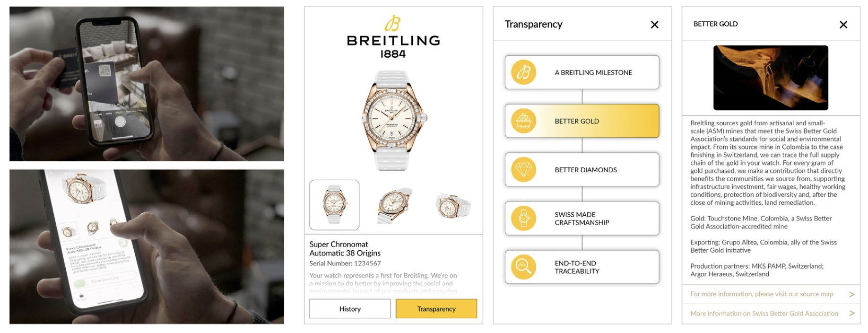The width and height of the screenshot is (868, 333).
Task: Switch to the History tab
Action: (x=350, y=309)
